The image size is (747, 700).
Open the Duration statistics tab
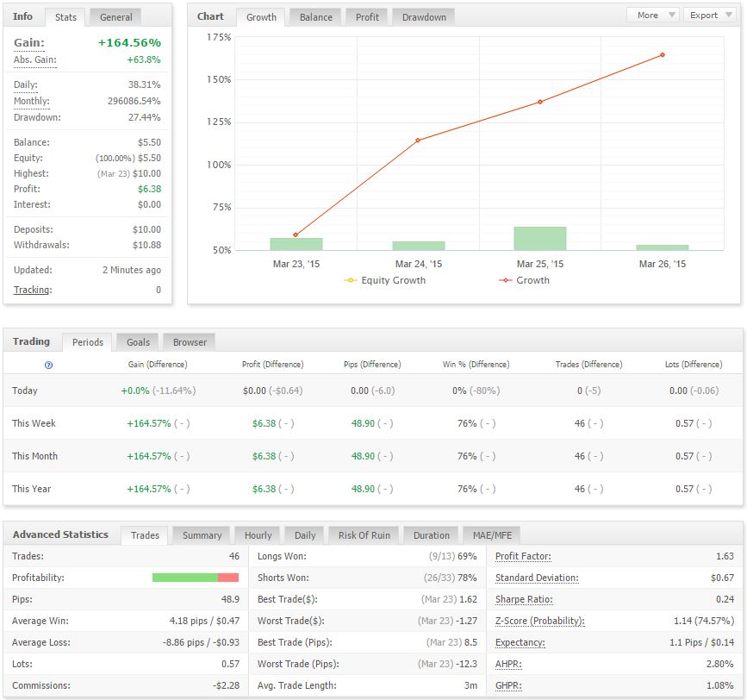(x=431, y=535)
